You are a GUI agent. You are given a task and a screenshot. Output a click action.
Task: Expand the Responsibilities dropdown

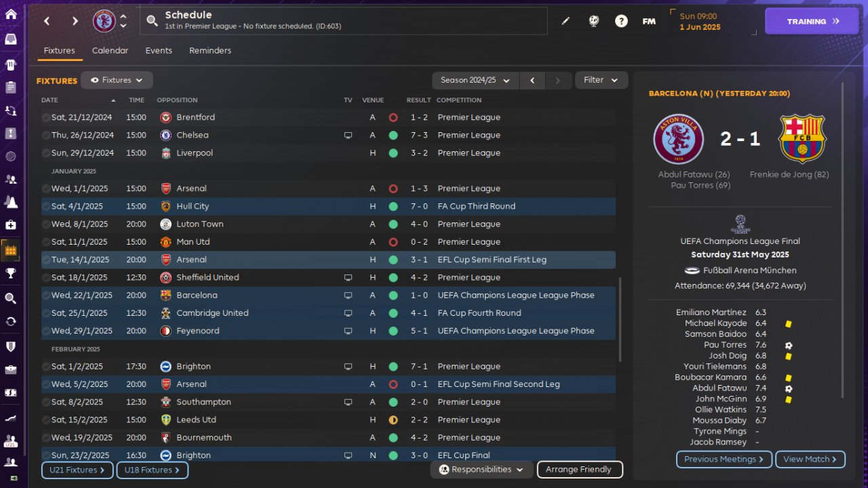click(481, 469)
